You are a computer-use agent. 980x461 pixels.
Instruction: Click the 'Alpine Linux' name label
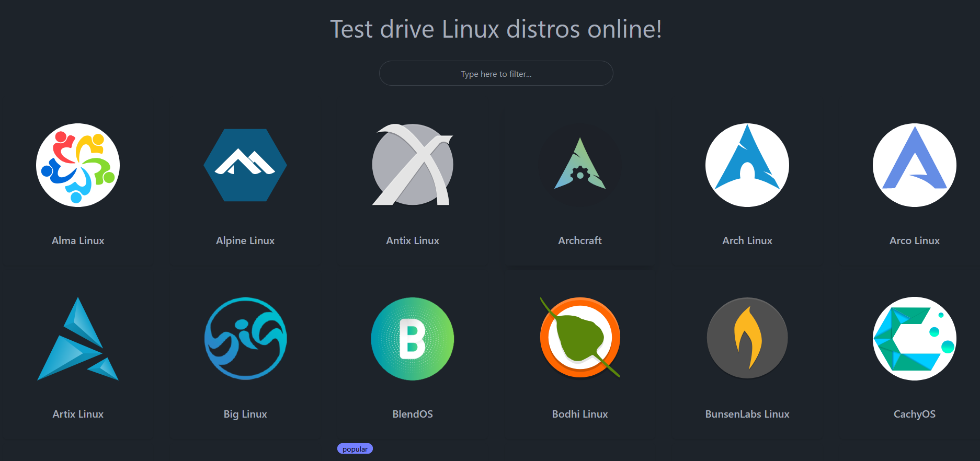[x=245, y=240]
